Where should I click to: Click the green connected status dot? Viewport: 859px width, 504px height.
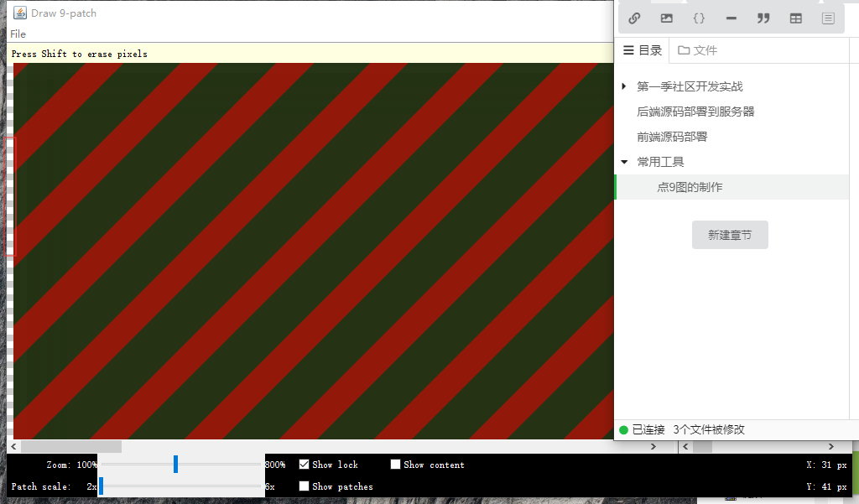tap(623, 430)
